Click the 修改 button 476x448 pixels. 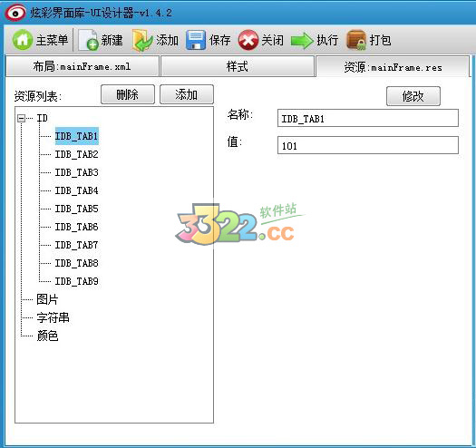[x=413, y=96]
